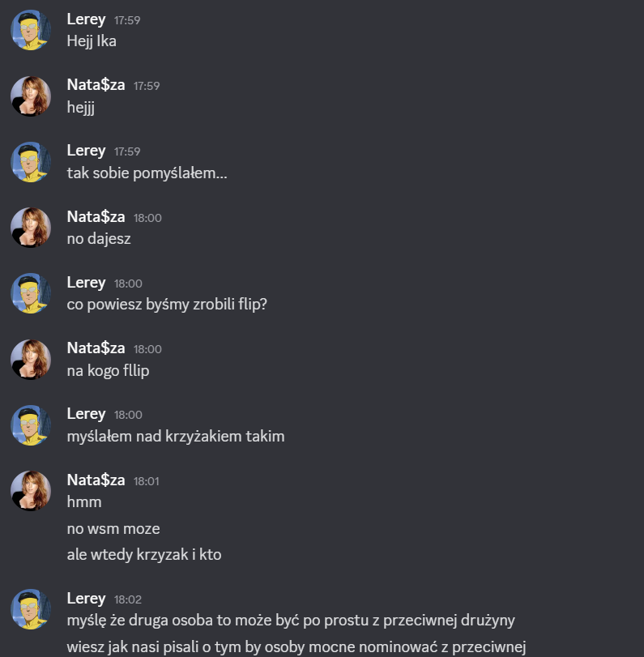This screenshot has height=657, width=644.
Task: Open Lerey's avatar next to 'tak sobie pomyślałem...'
Action: coord(31,162)
